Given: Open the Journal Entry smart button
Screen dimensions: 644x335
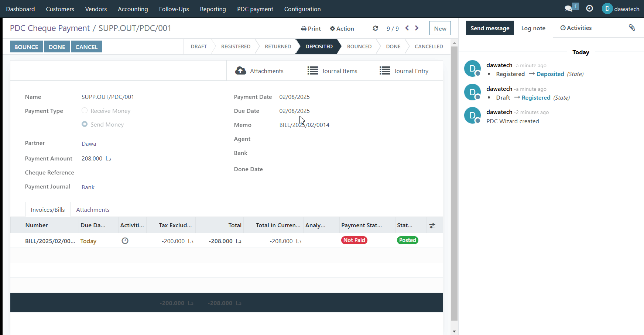Looking at the screenshot, I should coord(407,71).
